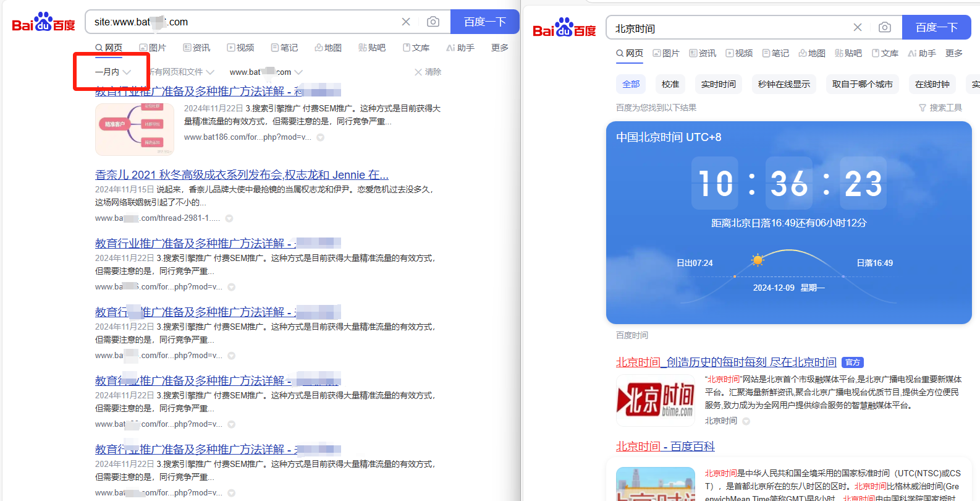Click the 官方 badge next to result
The image size is (980, 501).
[x=853, y=362]
